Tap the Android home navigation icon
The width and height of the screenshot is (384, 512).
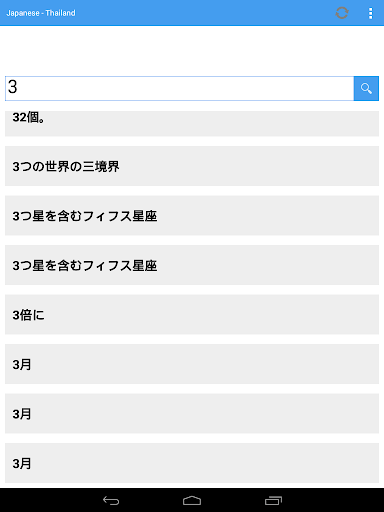192,500
